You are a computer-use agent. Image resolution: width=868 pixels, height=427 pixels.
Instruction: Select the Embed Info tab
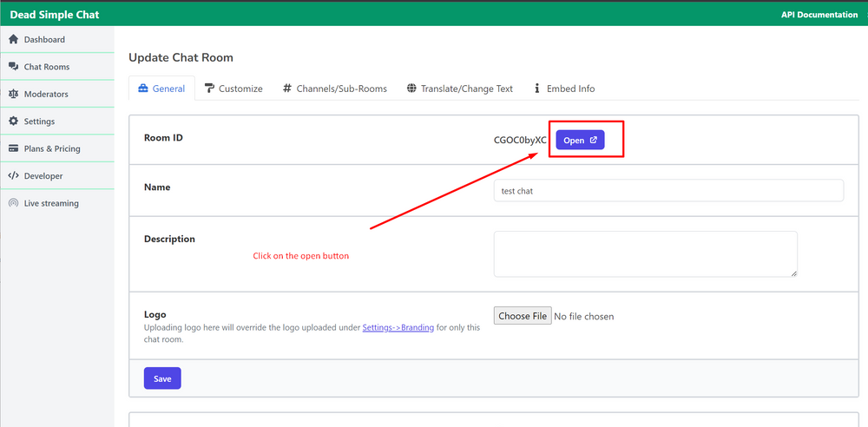(564, 89)
